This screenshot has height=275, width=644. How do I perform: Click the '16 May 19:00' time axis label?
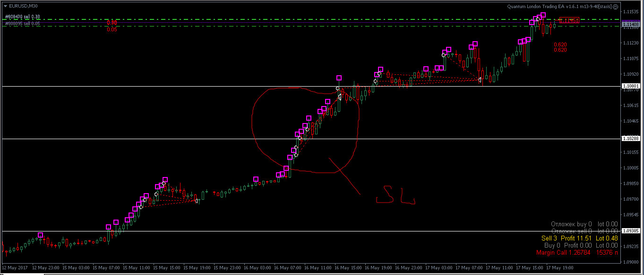click(x=378, y=267)
